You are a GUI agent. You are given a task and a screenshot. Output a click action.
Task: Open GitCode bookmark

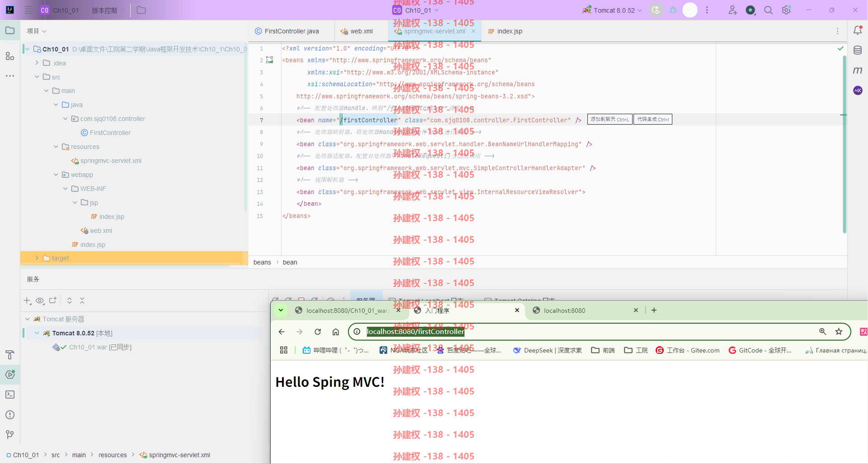[x=760, y=350]
